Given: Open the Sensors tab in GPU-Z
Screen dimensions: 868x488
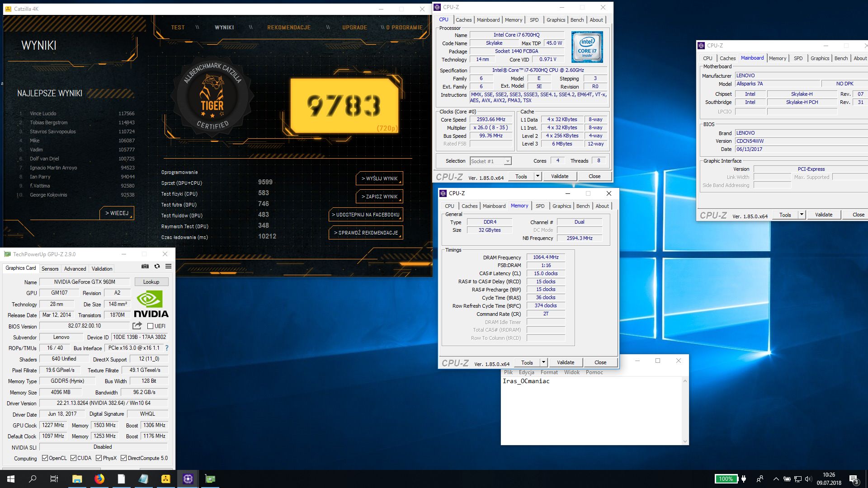Looking at the screenshot, I should (50, 268).
